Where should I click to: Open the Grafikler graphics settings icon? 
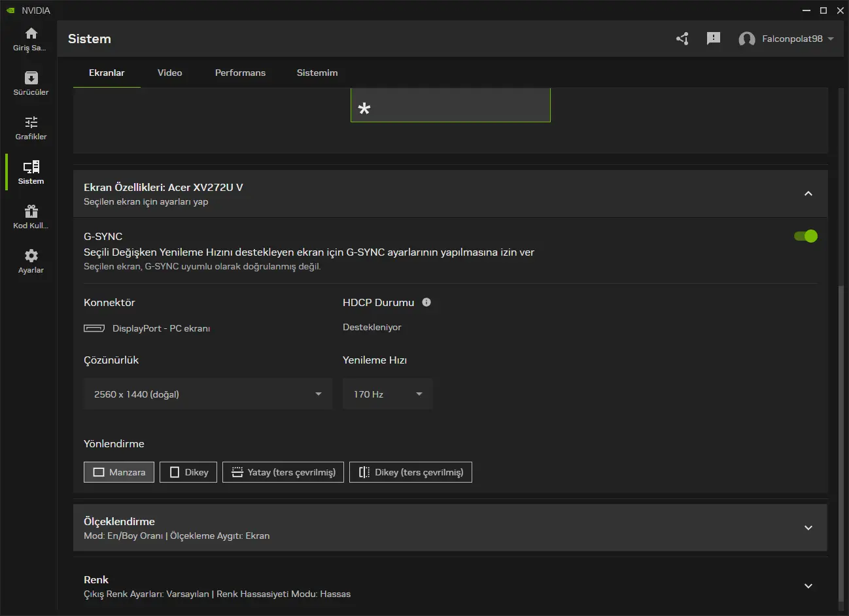(31, 122)
